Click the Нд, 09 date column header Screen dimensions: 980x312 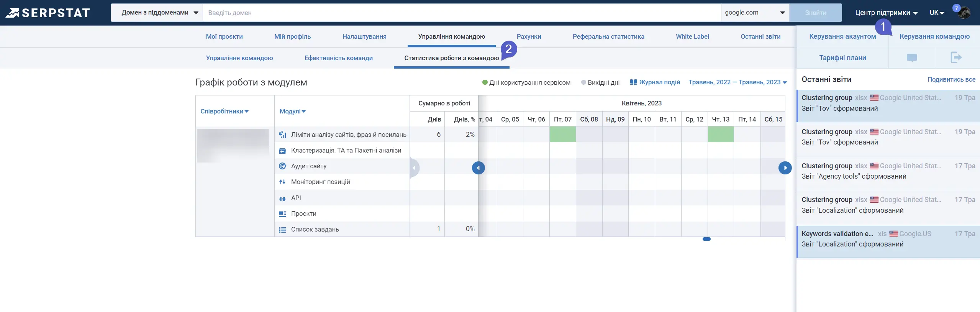point(615,119)
